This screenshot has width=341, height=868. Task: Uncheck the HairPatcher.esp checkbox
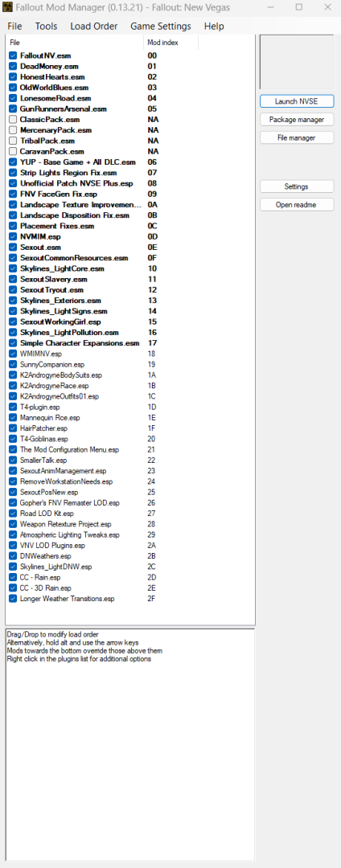point(13,428)
